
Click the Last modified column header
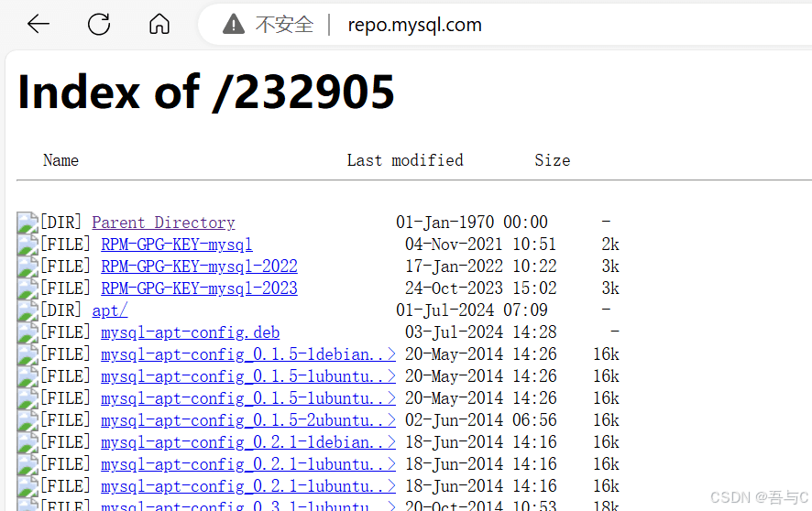point(405,160)
